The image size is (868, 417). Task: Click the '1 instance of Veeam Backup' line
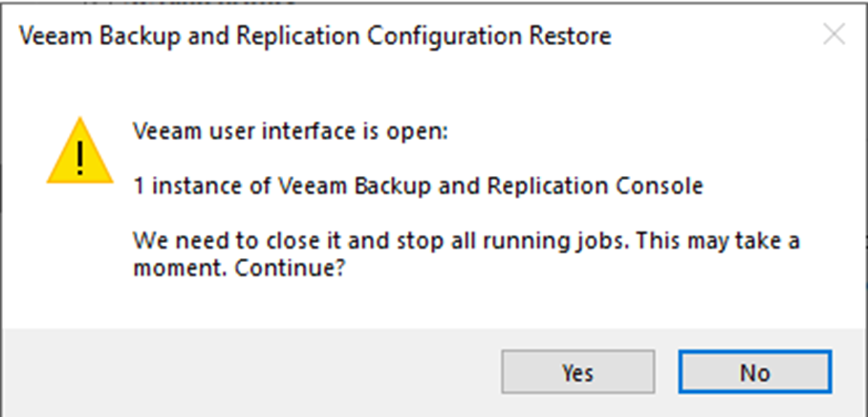[x=419, y=187]
